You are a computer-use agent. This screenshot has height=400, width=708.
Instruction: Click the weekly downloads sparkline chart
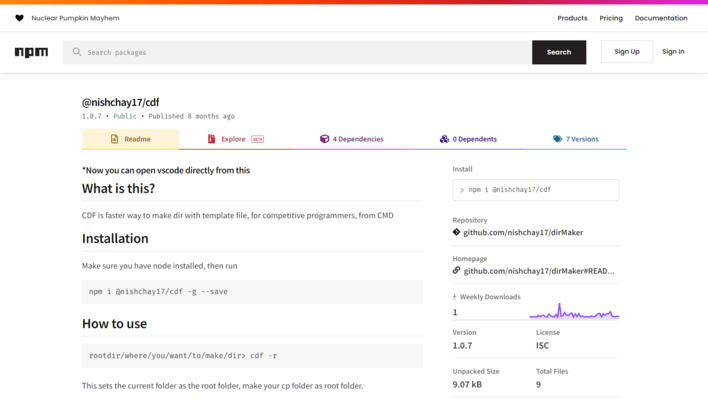tap(574, 311)
